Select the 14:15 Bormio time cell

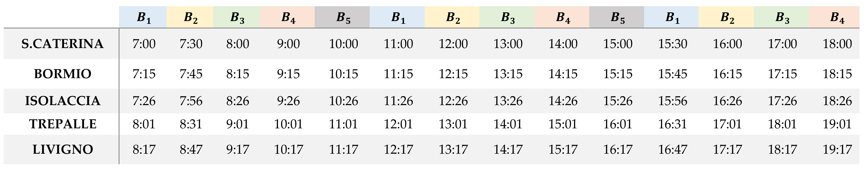pyautogui.click(x=563, y=74)
